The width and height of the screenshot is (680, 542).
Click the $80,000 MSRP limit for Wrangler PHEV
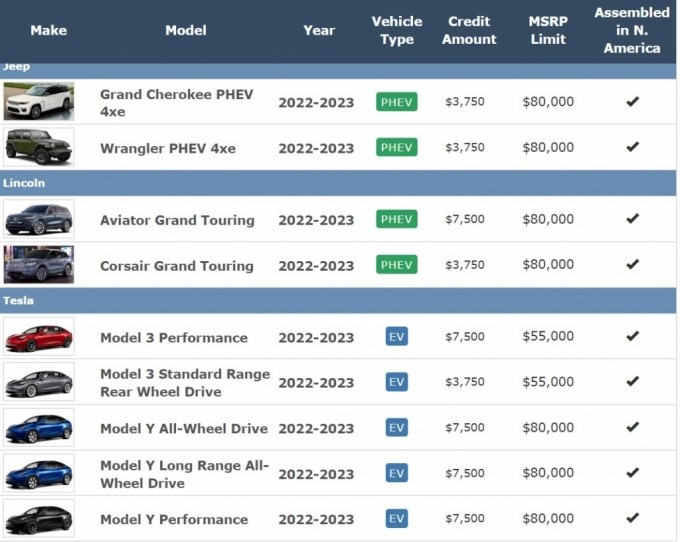548,147
